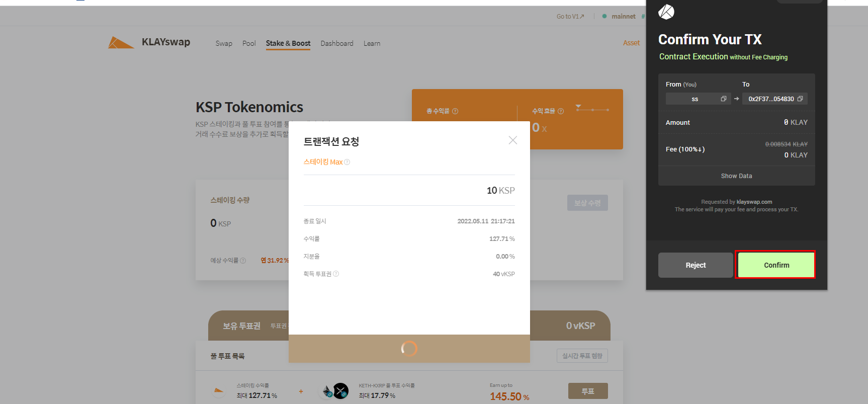Screen dimensions: 868x404
Task: Expand Show Data in wallet popup
Action: tap(736, 176)
